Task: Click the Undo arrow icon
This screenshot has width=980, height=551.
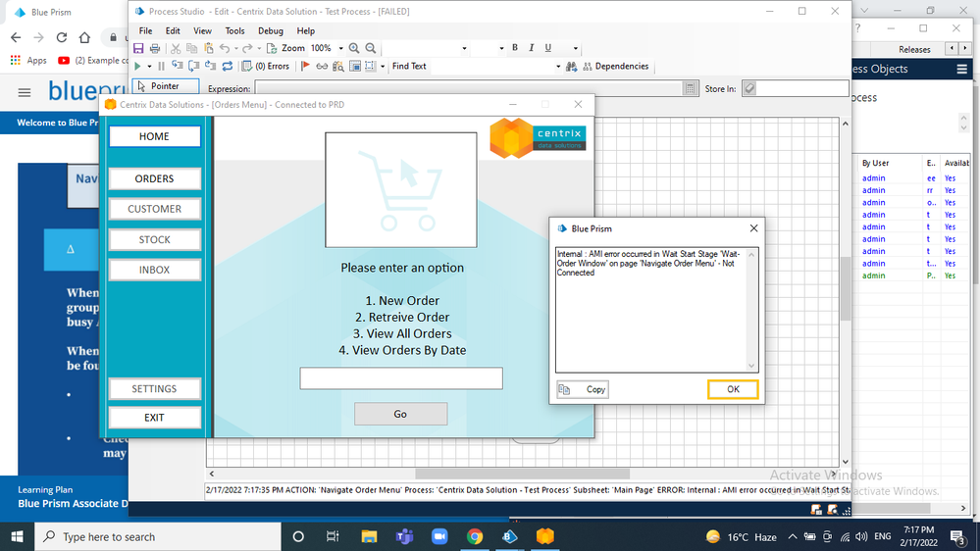Action: point(225,48)
